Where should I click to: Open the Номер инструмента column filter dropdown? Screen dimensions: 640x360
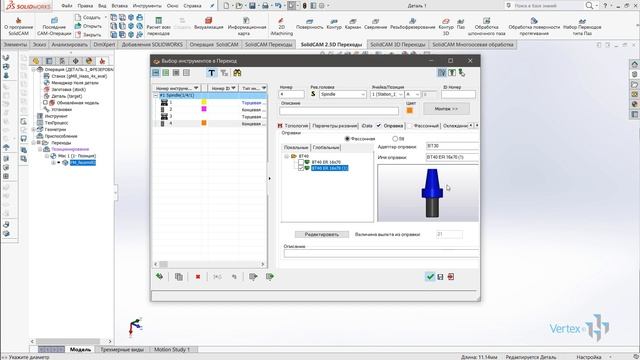(196, 88)
